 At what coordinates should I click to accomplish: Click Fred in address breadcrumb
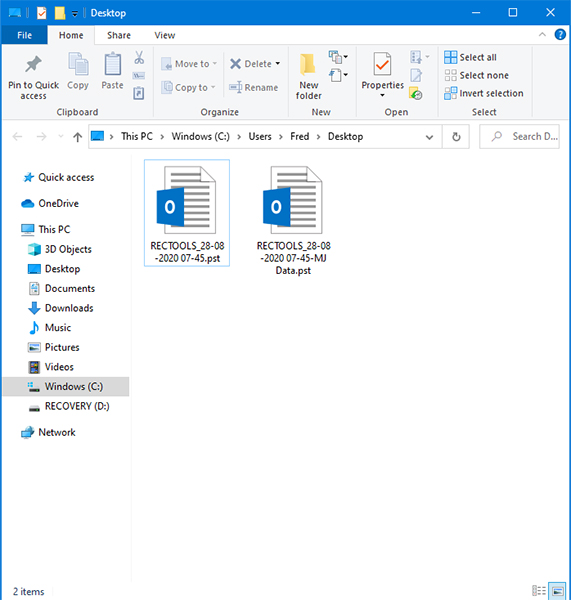[300, 137]
